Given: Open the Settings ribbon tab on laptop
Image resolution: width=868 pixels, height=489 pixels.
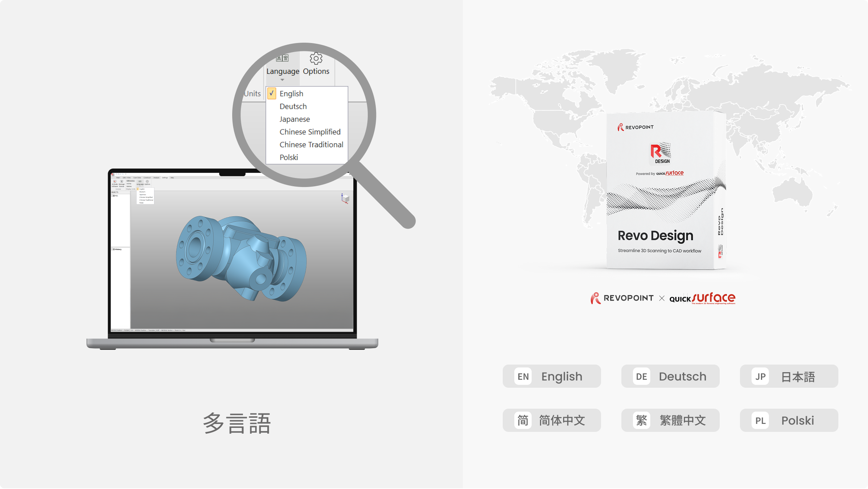Looking at the screenshot, I should pos(165,178).
